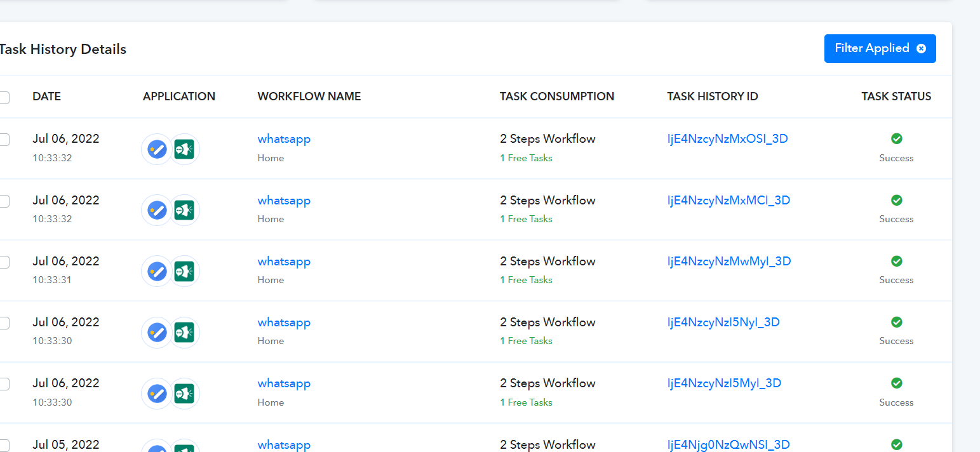
Task: Check the row with ID IjE4NzcyNzI5MyI_3D
Action: tap(3, 383)
